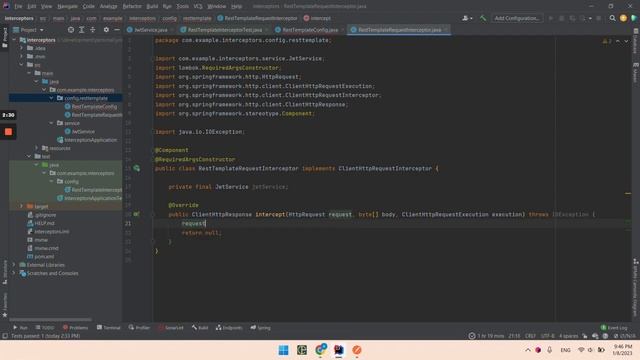Expand Scratches and Consoles node
This screenshot has height=360, width=640.
(x=14, y=273)
